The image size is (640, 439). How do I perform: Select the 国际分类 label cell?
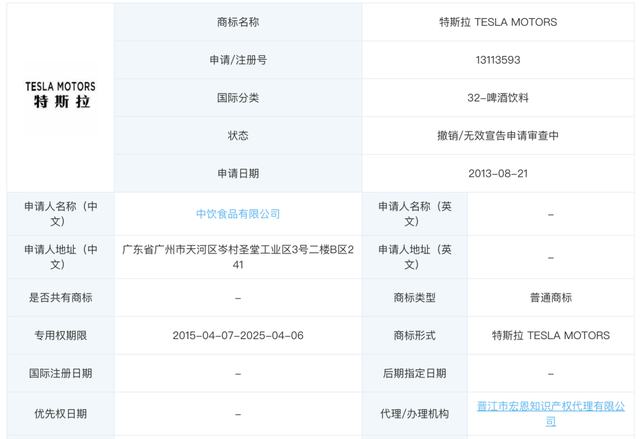point(238,98)
